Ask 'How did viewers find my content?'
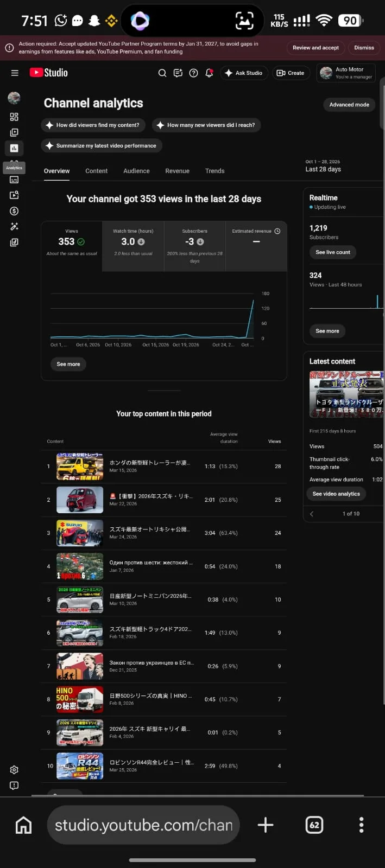The width and height of the screenshot is (385, 868). [x=93, y=125]
